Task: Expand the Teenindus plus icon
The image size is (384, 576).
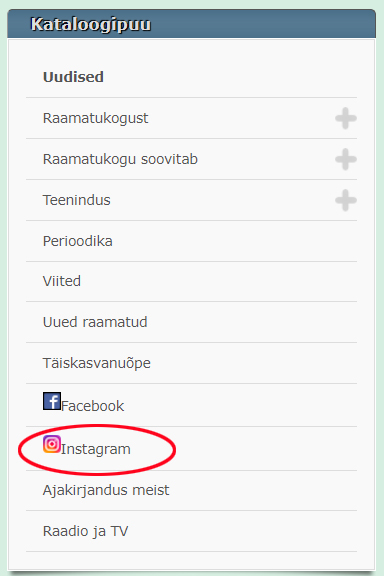Action: pos(346,201)
